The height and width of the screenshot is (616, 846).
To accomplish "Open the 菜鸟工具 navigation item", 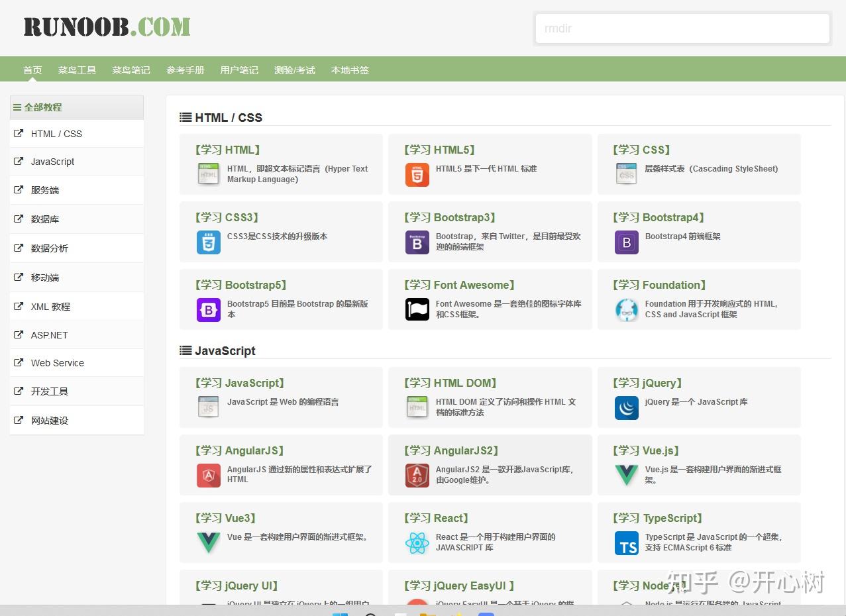I will click(x=77, y=70).
